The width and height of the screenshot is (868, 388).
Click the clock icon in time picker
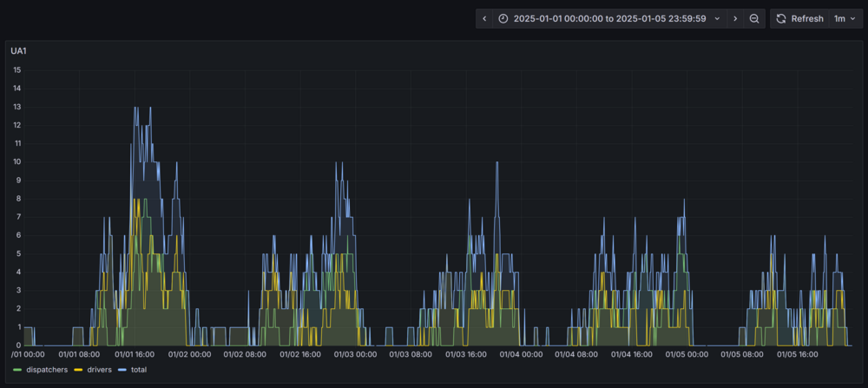point(503,18)
